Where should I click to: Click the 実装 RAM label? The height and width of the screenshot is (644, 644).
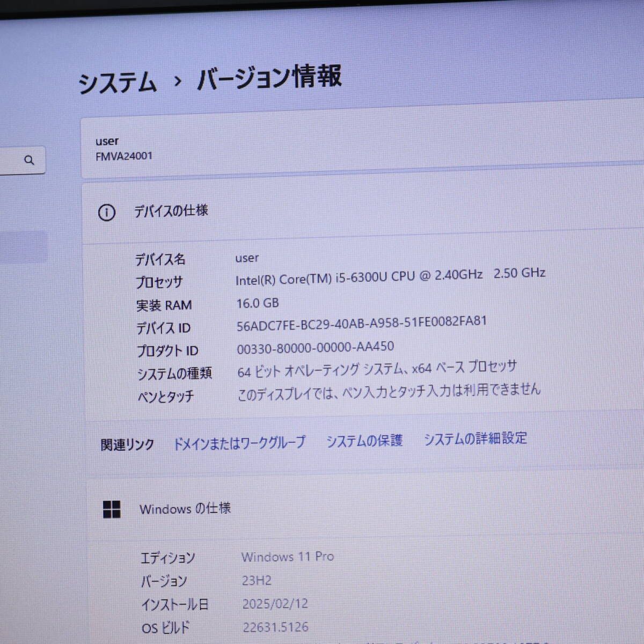coord(164,305)
